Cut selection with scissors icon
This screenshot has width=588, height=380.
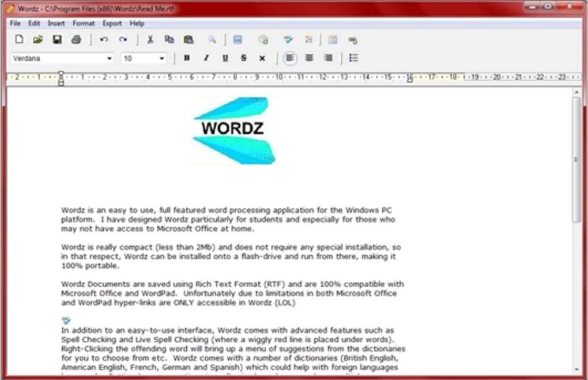pyautogui.click(x=150, y=40)
